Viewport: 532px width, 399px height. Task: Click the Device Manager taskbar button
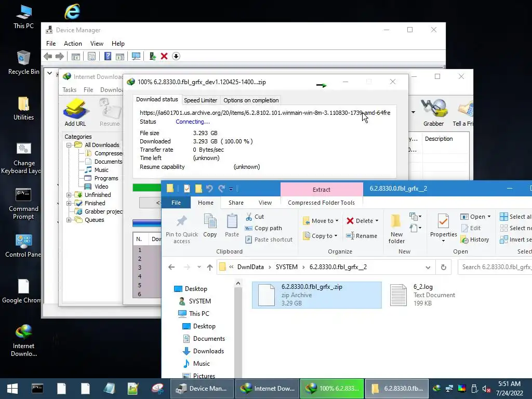tap(201, 389)
